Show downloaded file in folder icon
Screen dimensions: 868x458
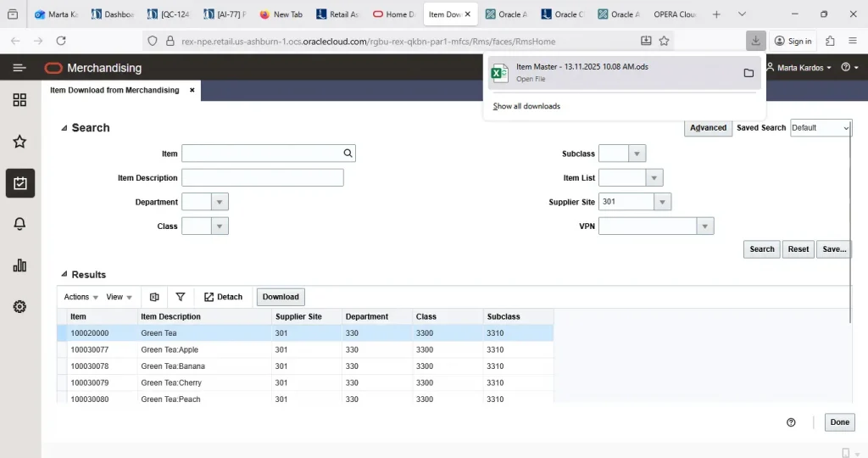coord(748,73)
